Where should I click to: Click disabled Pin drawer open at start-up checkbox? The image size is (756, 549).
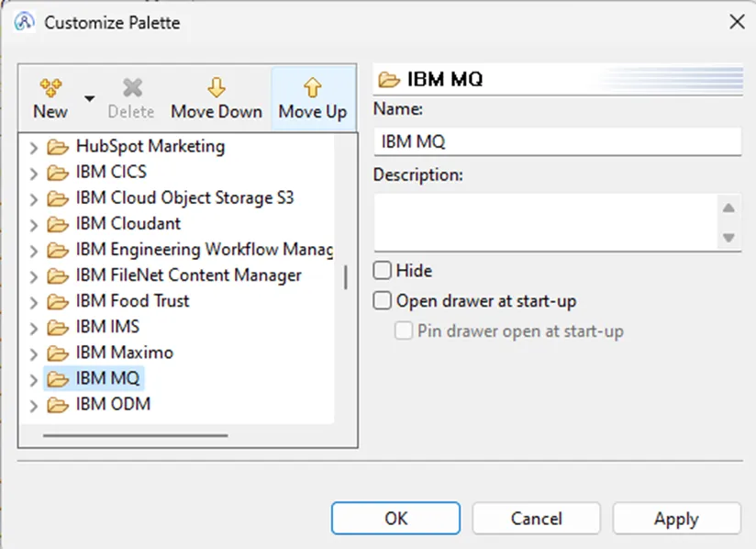click(404, 331)
